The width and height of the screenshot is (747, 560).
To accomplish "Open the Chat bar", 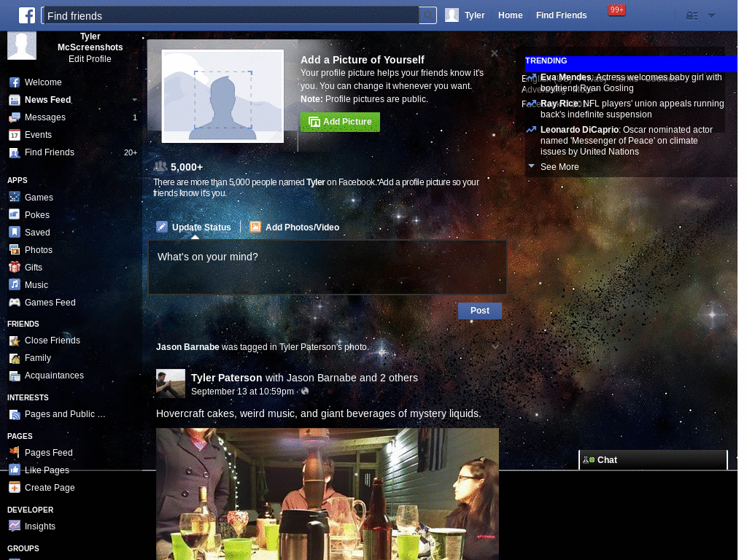I will (x=653, y=460).
